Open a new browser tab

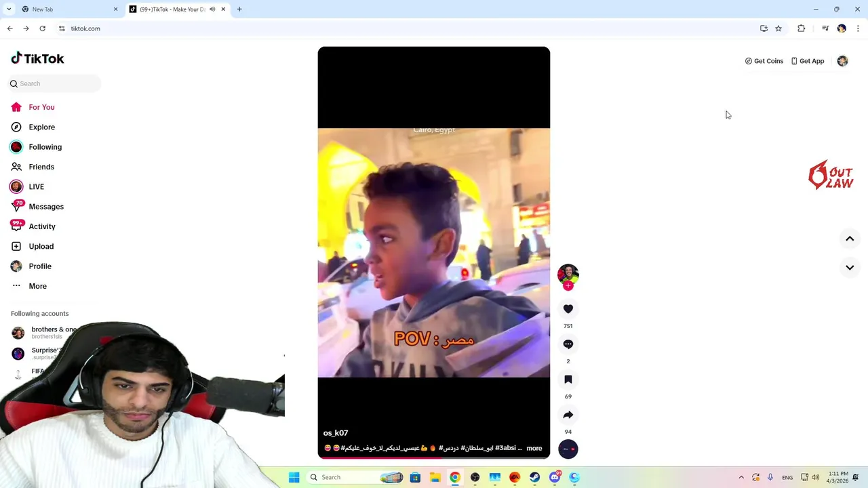click(239, 9)
